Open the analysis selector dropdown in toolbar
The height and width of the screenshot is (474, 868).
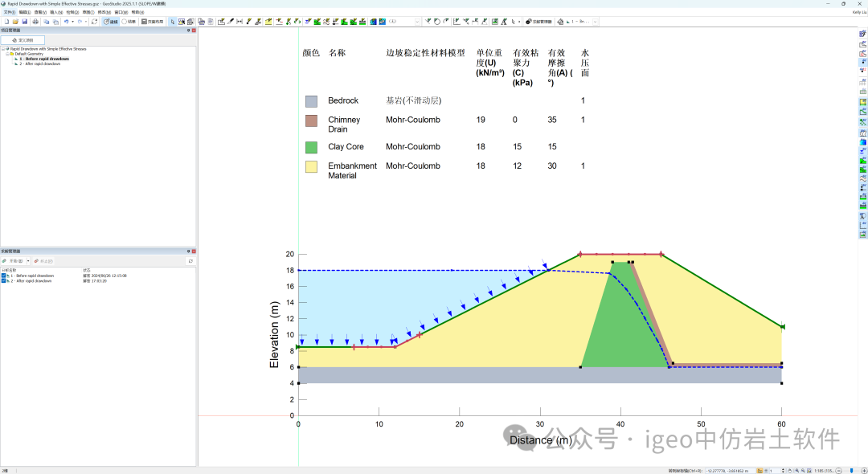(595, 22)
